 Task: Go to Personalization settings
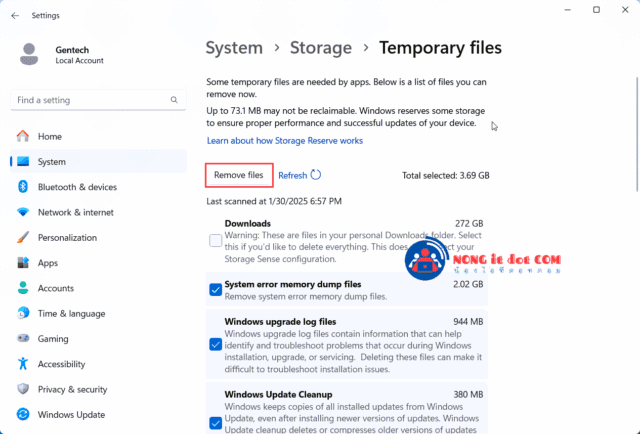click(99, 238)
